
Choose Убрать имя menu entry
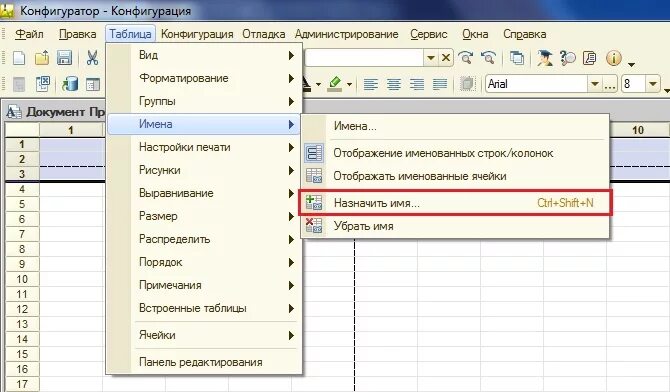click(x=455, y=226)
